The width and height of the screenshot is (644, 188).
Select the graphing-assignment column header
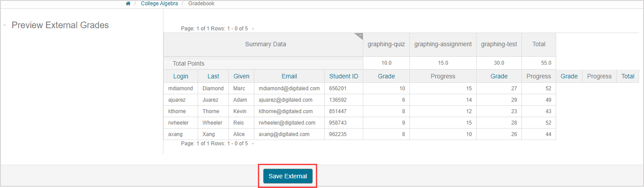point(443,44)
